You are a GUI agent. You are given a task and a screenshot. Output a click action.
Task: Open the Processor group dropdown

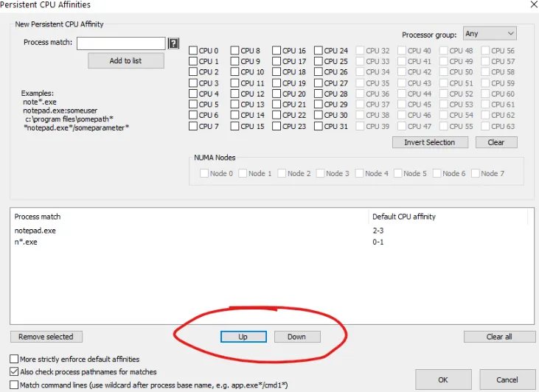[490, 34]
